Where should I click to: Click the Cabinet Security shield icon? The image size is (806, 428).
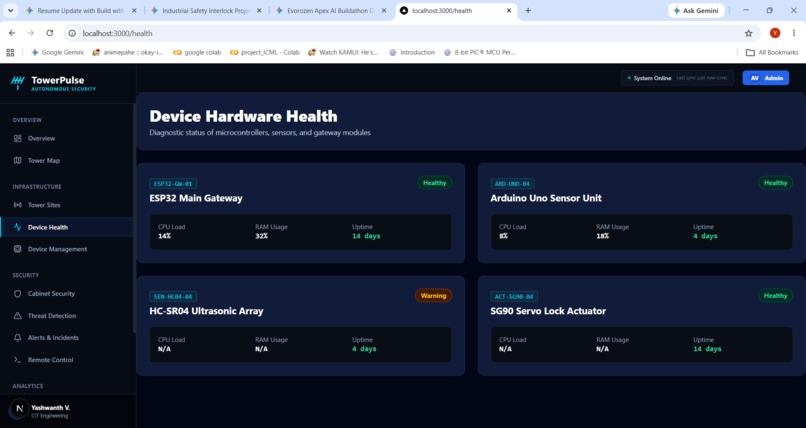[17, 293]
